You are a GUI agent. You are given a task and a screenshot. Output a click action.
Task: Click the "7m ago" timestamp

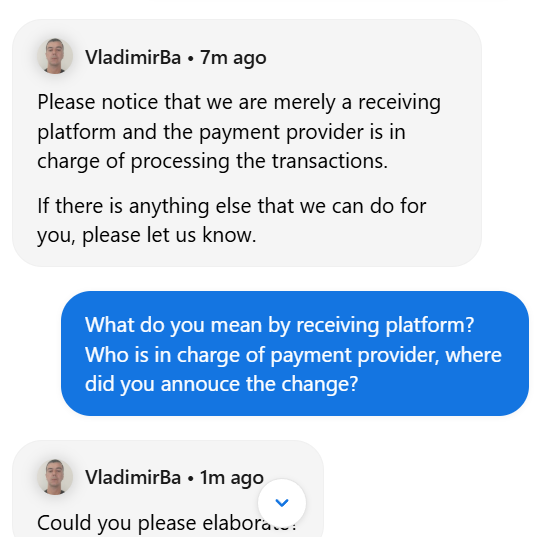pyautogui.click(x=233, y=58)
